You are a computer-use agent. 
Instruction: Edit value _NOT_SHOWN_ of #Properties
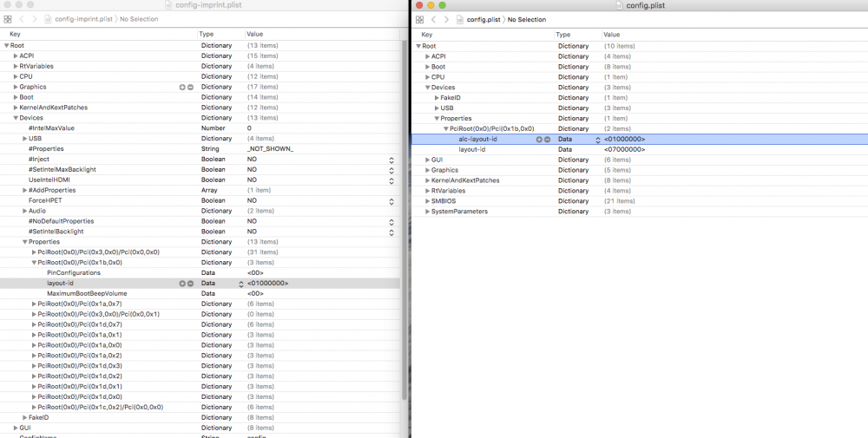[x=270, y=149]
